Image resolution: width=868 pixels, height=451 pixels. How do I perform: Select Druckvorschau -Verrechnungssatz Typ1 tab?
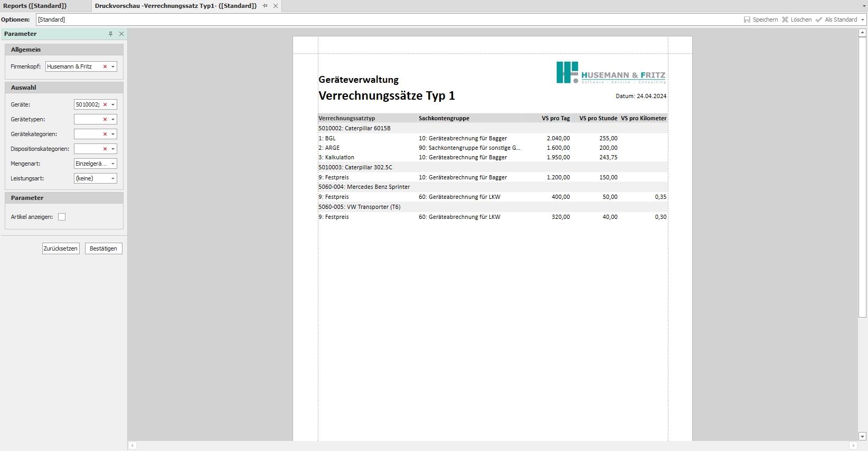(175, 6)
